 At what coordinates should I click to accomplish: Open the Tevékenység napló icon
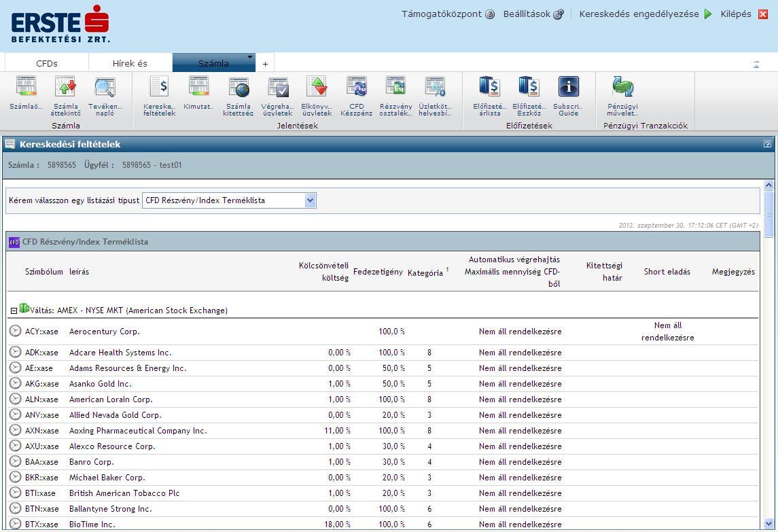105,87
